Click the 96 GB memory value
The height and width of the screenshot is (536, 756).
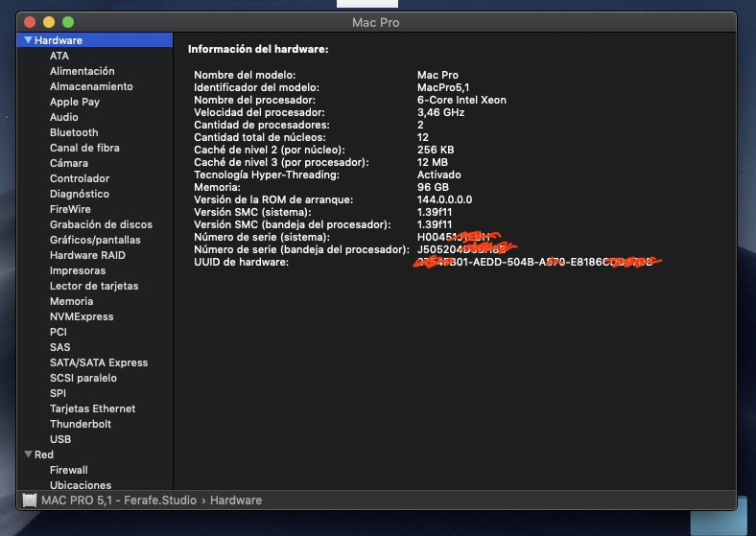(x=433, y=187)
